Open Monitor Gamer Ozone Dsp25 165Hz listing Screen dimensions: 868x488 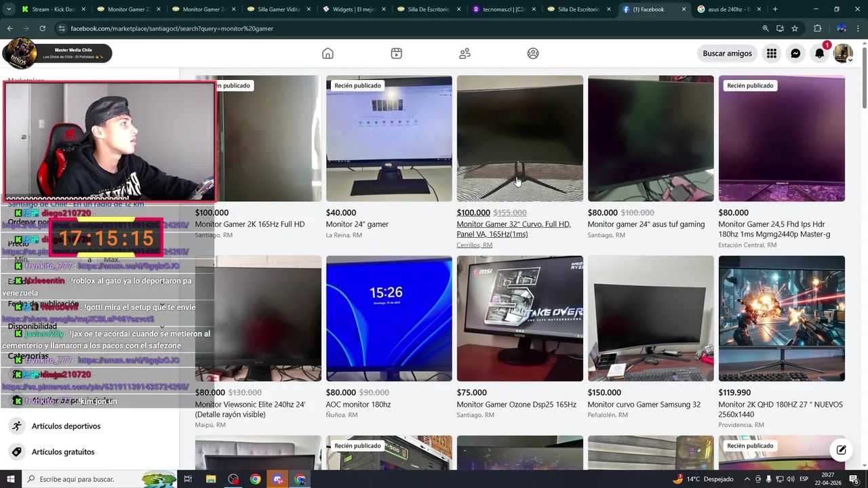pos(516,405)
